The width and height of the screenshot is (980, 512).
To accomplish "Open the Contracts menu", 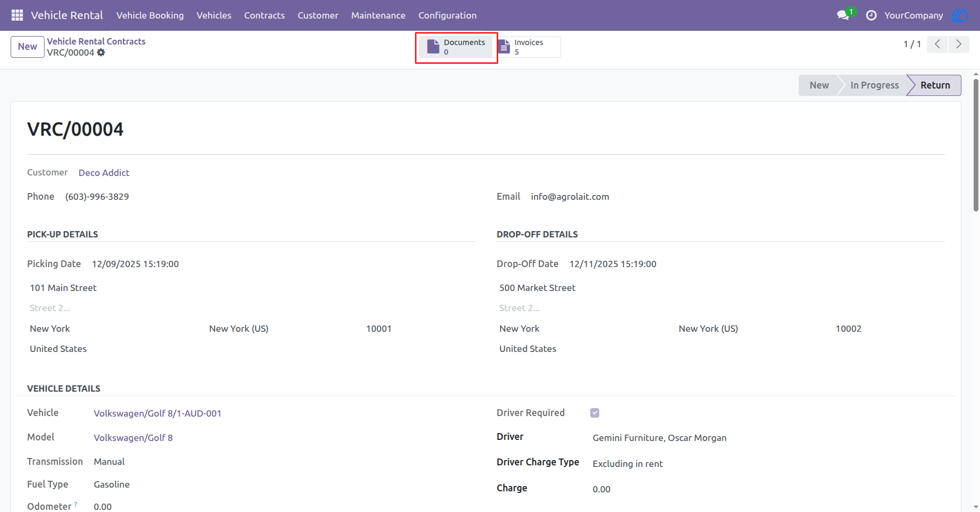I will point(264,15).
